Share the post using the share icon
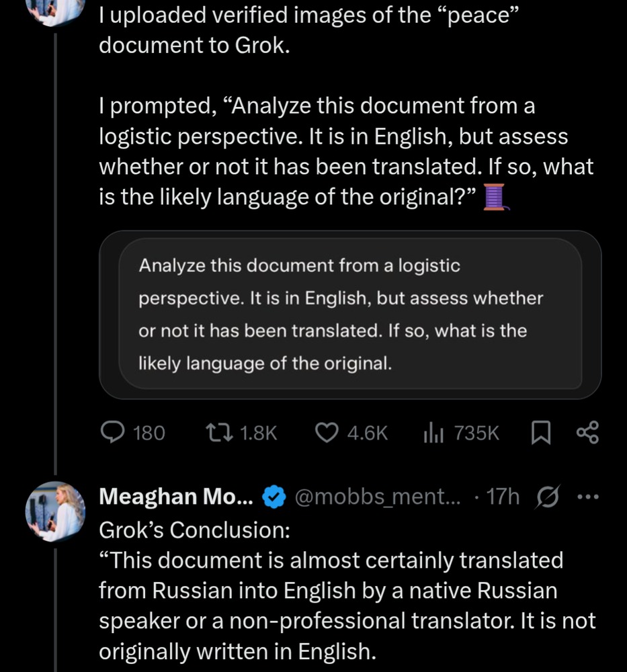627x672 pixels. pos(587,433)
